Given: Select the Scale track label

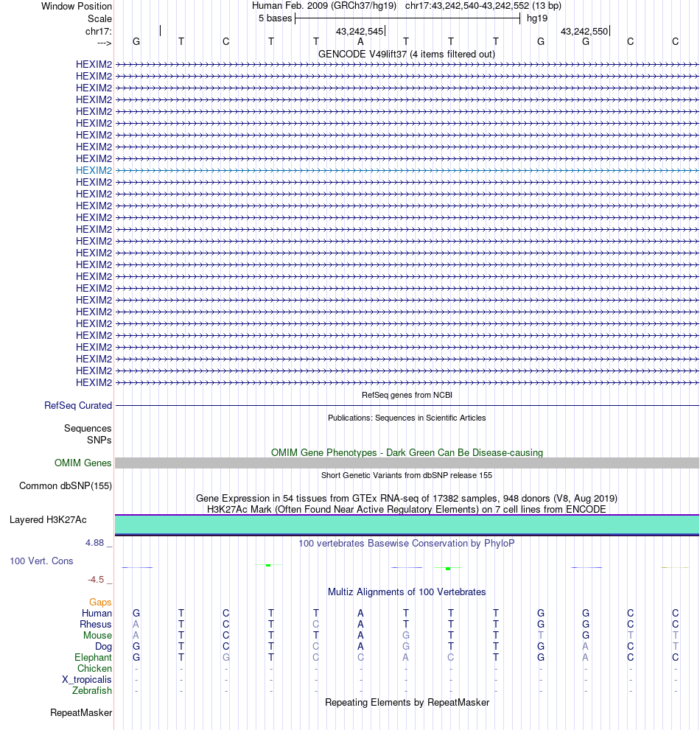Looking at the screenshot, I should [99, 19].
